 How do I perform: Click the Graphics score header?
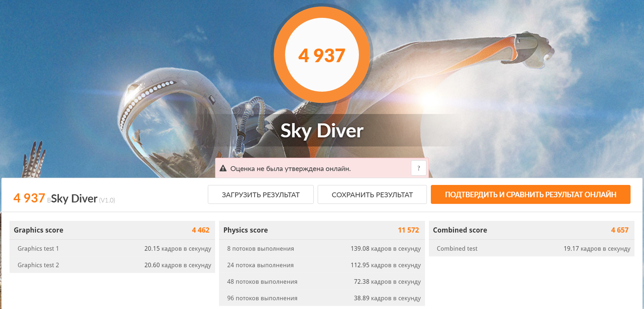(x=39, y=230)
